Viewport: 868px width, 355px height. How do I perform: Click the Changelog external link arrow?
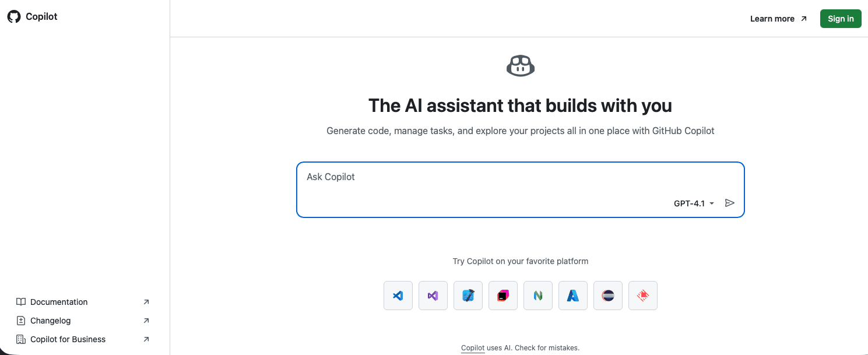click(146, 321)
